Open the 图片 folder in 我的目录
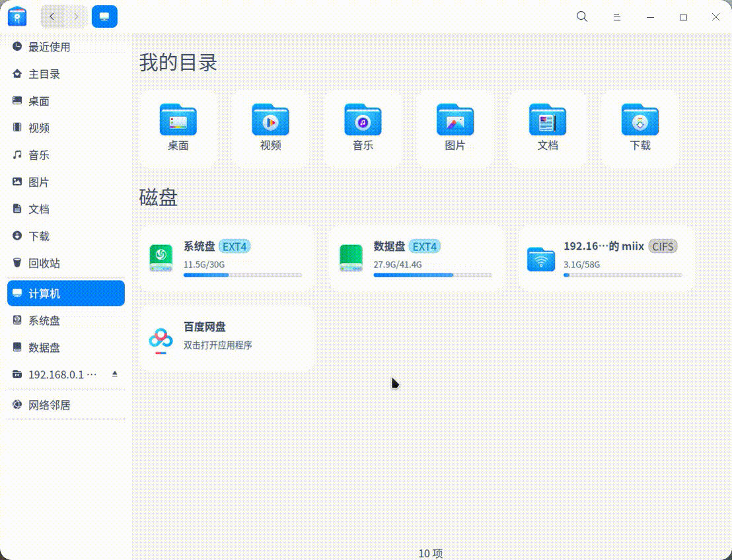732x560 pixels. point(455,121)
